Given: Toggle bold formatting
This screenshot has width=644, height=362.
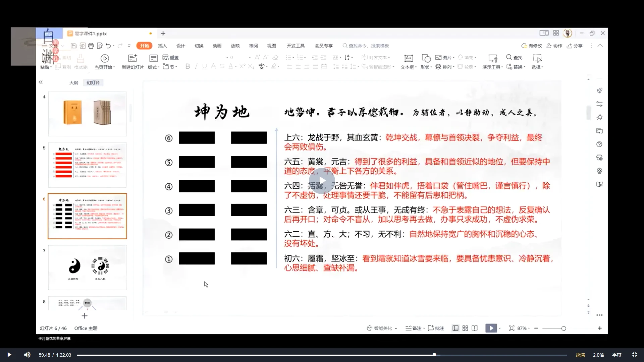Looking at the screenshot, I should pyautogui.click(x=187, y=66).
